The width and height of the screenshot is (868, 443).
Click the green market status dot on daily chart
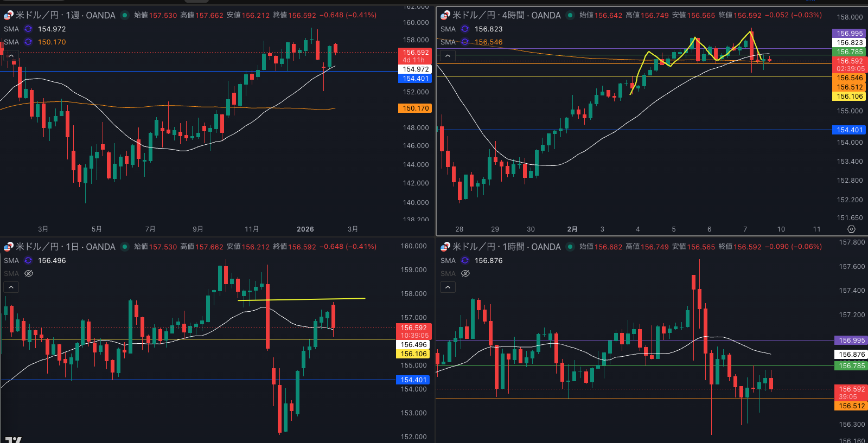pyautogui.click(x=125, y=247)
